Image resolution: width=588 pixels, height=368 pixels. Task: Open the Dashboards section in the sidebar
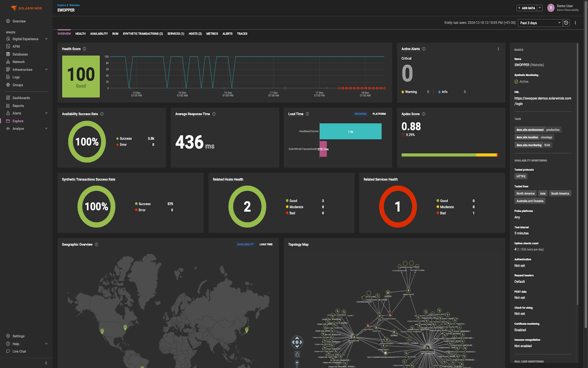pyautogui.click(x=21, y=98)
